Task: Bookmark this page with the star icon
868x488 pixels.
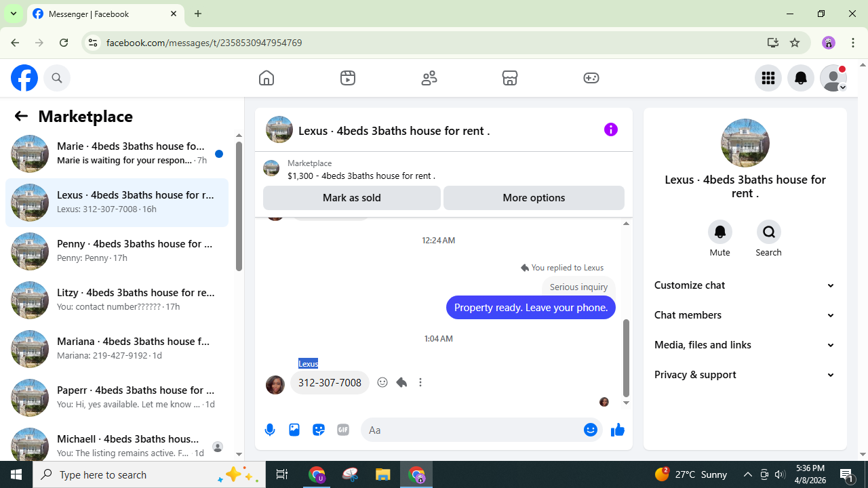Action: click(795, 43)
